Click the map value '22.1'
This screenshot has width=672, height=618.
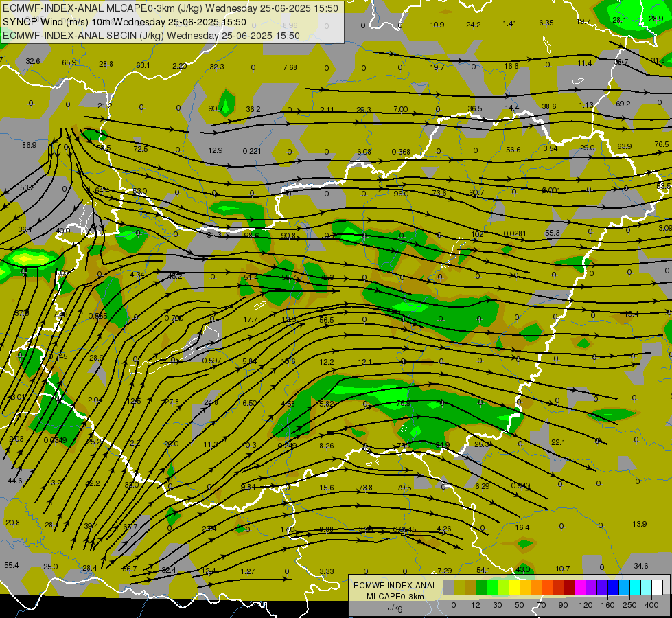[x=558, y=442]
